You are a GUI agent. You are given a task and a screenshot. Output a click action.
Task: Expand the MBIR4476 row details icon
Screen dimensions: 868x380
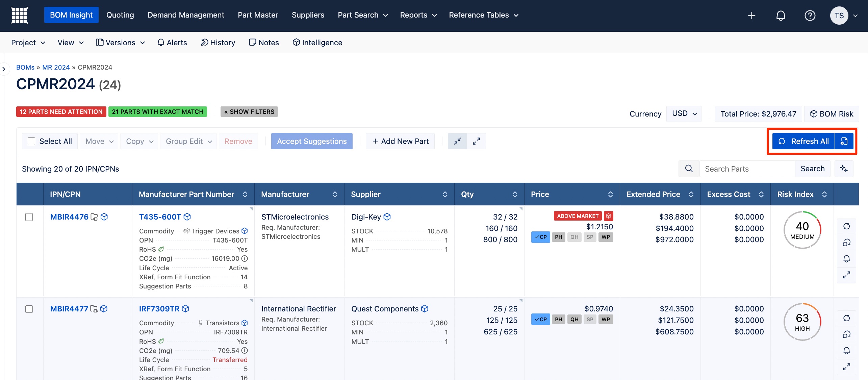click(846, 275)
